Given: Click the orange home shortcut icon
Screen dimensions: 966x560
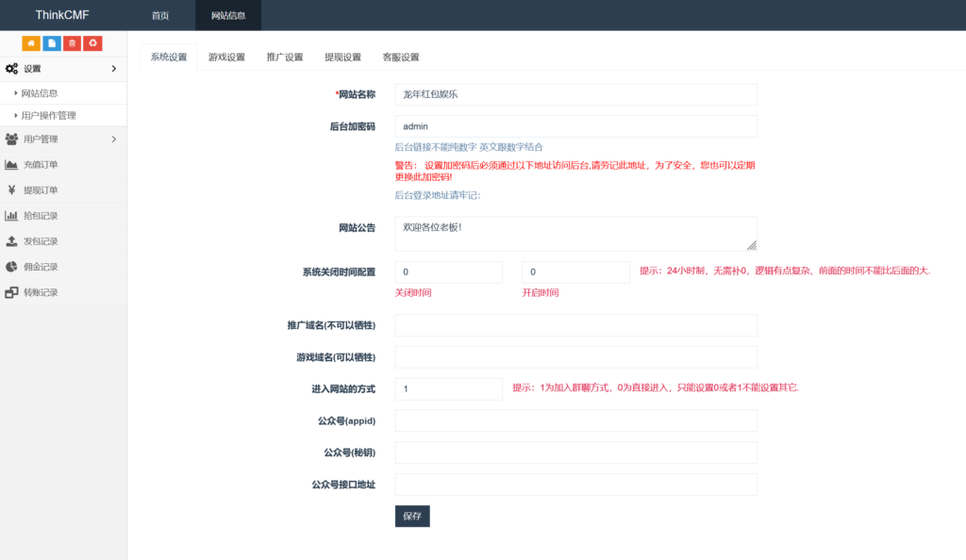Looking at the screenshot, I should click(31, 43).
